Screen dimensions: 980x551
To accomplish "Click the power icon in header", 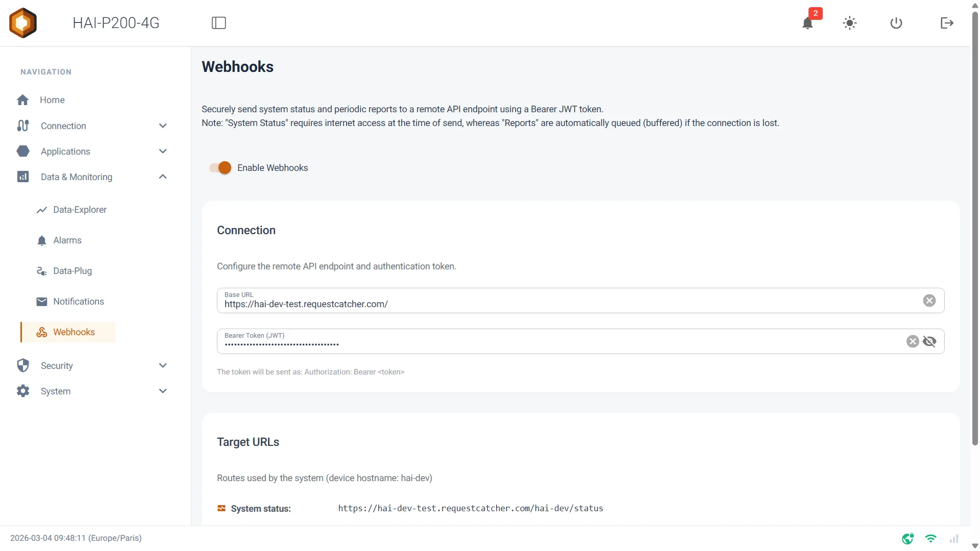I will pos(896,23).
